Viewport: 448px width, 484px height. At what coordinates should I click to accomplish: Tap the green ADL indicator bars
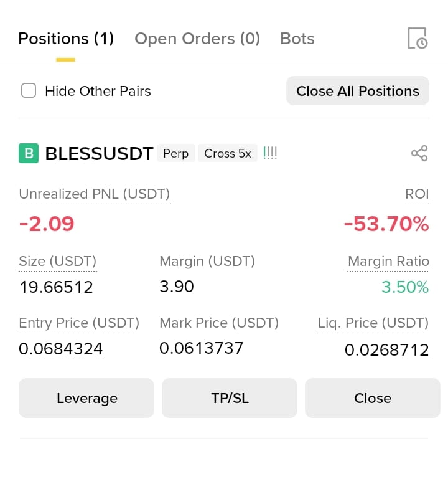click(x=270, y=153)
